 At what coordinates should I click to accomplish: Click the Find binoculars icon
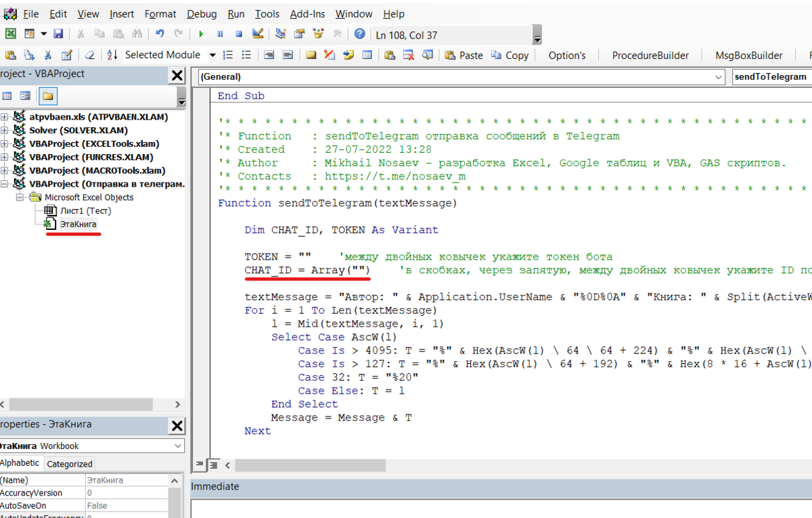137,34
